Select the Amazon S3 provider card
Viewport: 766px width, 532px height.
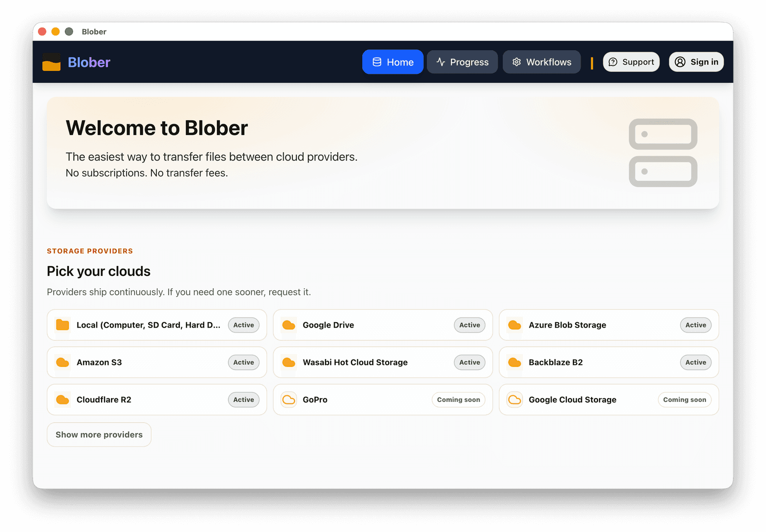point(156,362)
